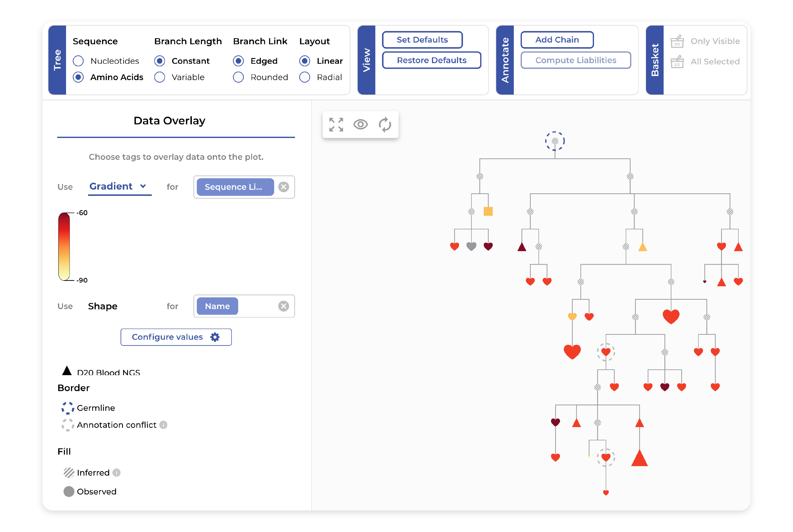This screenshot has height=532, width=793.
Task: Select Linear layout
Action: [x=305, y=61]
